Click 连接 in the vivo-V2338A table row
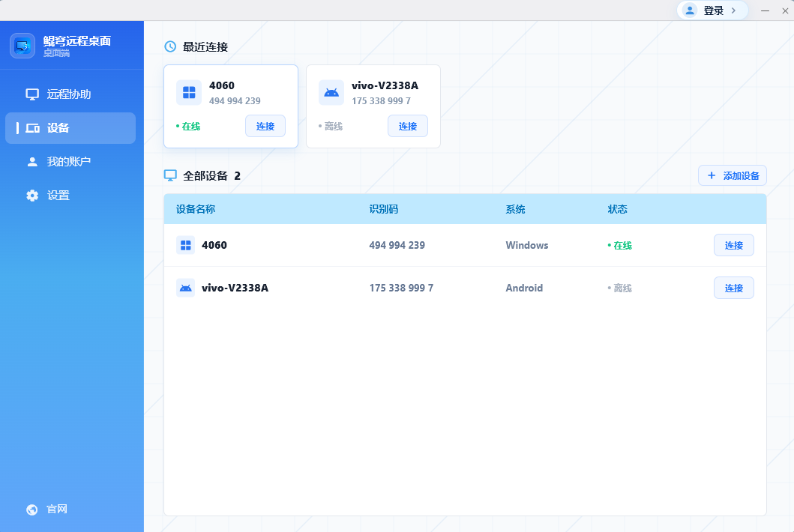794x532 pixels. [x=734, y=288]
